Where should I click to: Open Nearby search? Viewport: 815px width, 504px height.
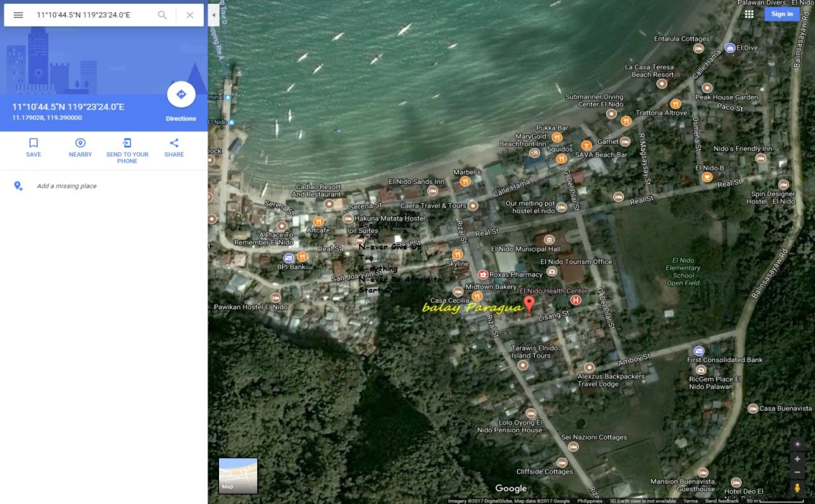click(x=80, y=147)
